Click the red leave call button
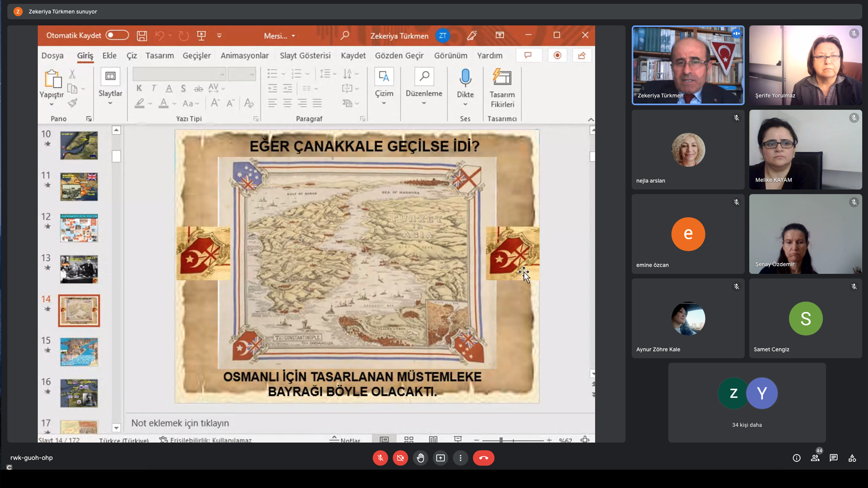 coord(484,458)
